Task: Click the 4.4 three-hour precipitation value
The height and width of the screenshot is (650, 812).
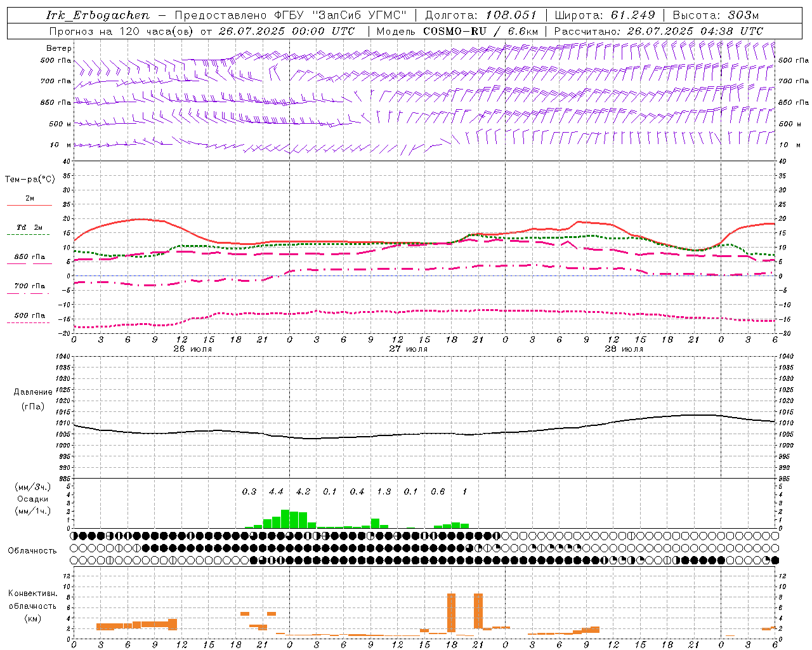Action: [276, 492]
